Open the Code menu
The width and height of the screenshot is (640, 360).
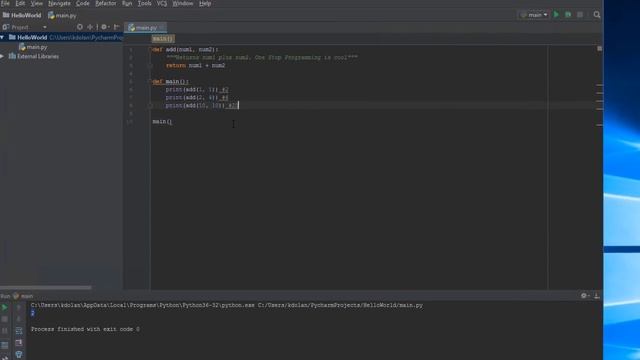coord(82,3)
